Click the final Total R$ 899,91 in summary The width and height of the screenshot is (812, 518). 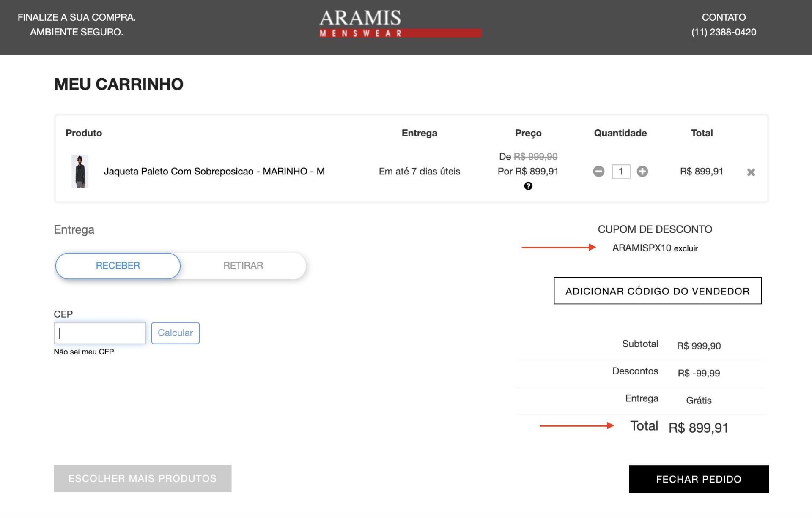click(x=698, y=428)
